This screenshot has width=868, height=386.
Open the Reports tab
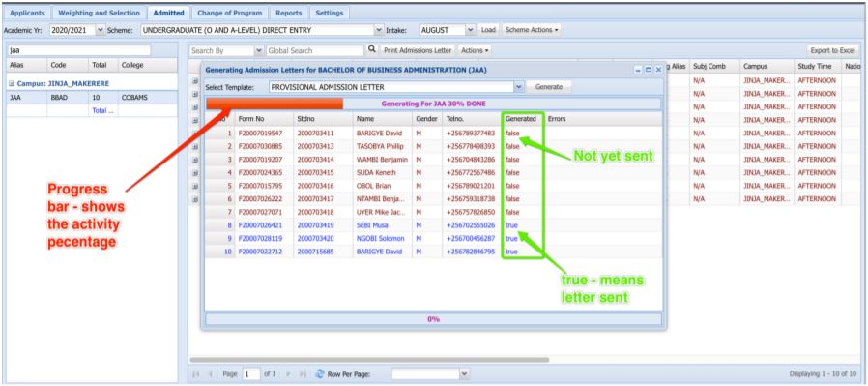pos(288,13)
